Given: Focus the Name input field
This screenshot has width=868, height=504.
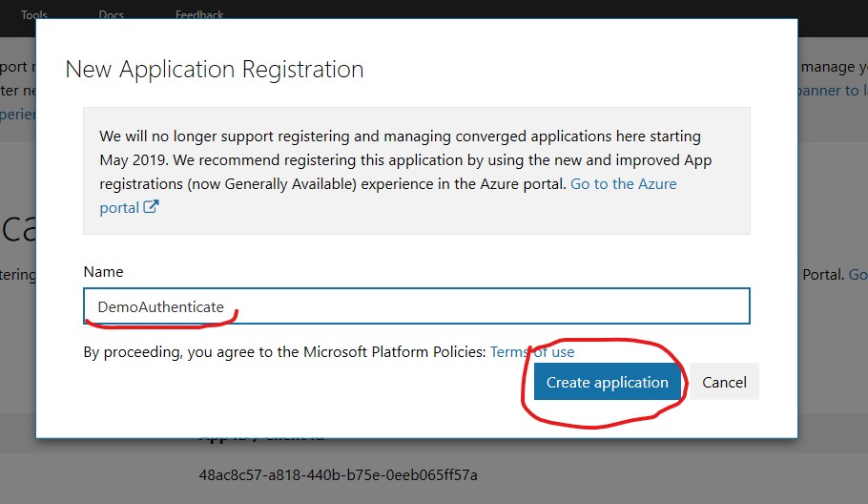Looking at the screenshot, I should [417, 305].
